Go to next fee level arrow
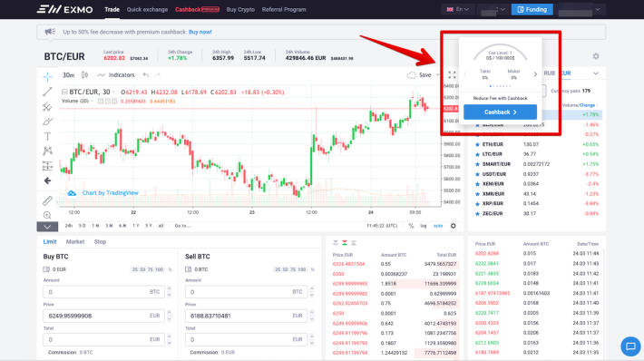The image size is (644, 361). pos(535,74)
